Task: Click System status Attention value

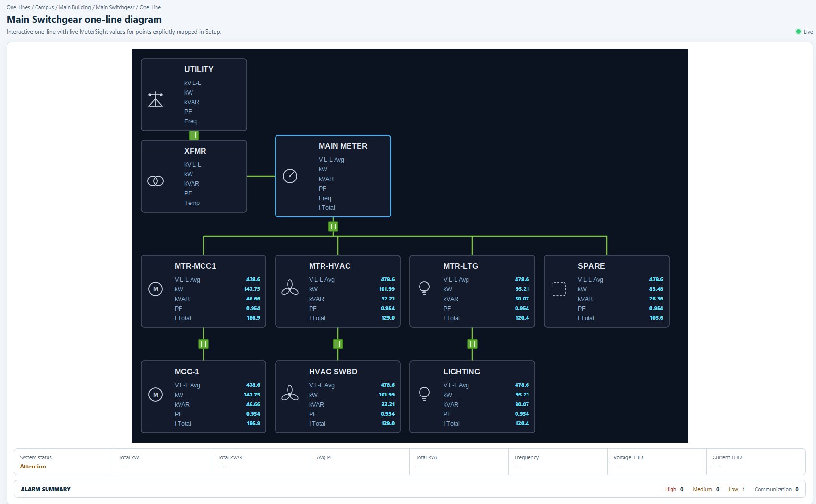Action: coord(33,467)
